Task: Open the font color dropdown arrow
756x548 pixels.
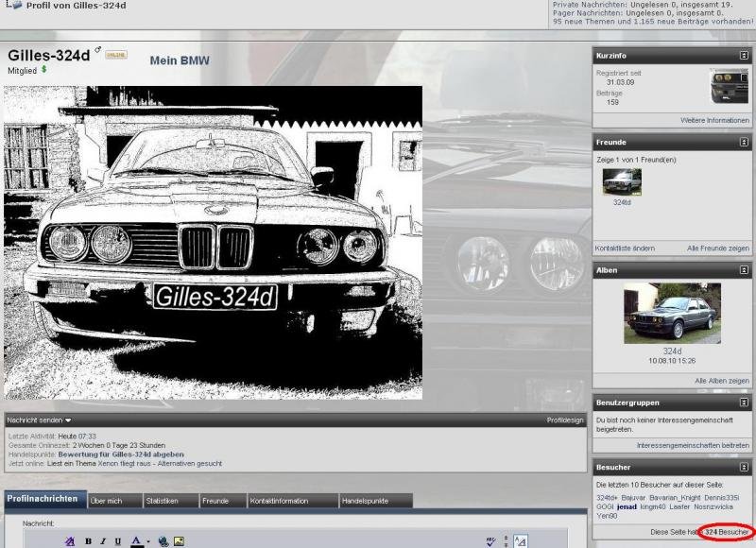Action: [x=148, y=542]
